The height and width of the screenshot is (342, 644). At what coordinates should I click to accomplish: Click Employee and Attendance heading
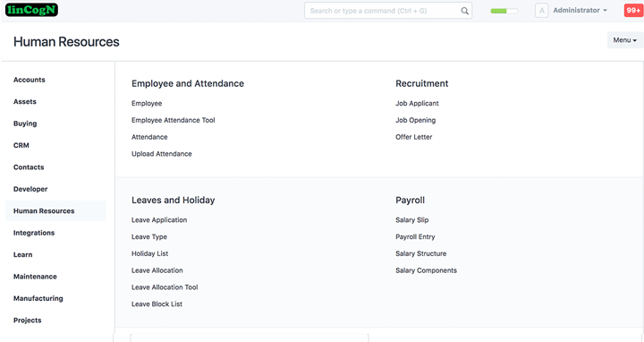pyautogui.click(x=188, y=84)
